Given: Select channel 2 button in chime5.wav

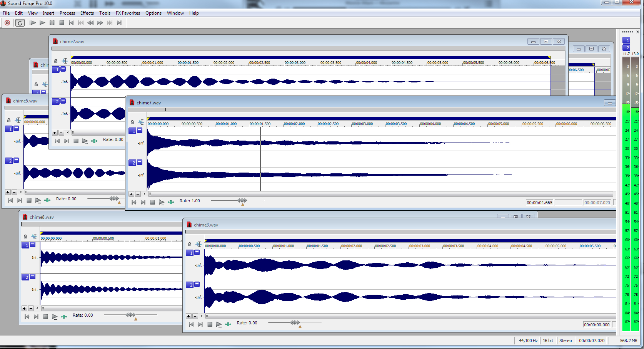Looking at the screenshot, I should (x=9, y=161).
